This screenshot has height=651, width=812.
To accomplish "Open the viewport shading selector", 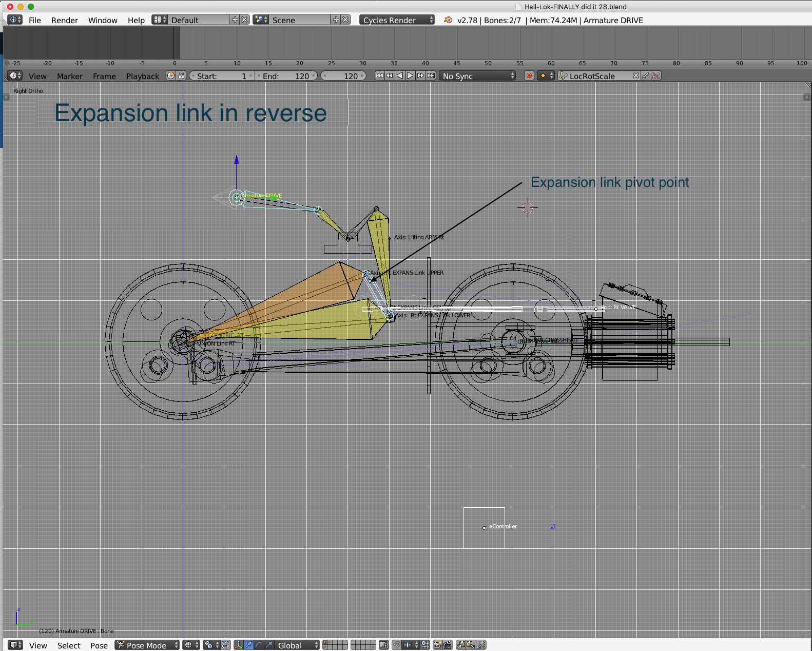I will click(x=191, y=645).
